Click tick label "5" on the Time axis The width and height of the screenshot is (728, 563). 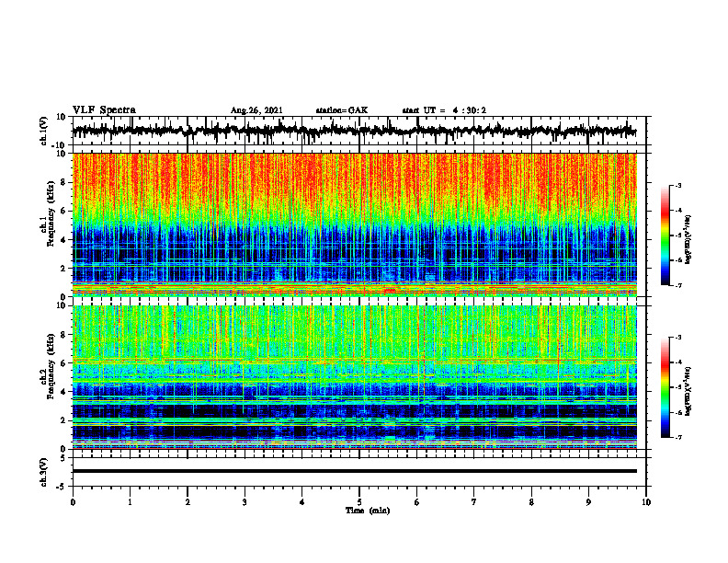point(359,502)
